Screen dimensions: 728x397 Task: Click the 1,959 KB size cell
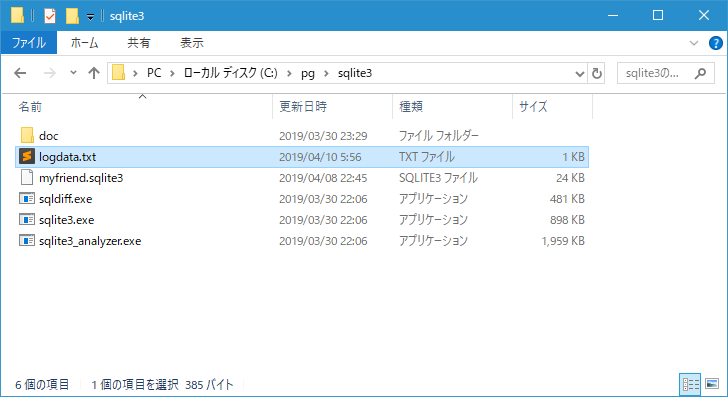point(563,241)
